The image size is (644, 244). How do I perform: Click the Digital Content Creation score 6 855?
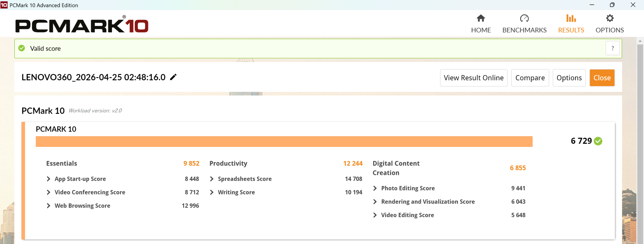point(518,168)
